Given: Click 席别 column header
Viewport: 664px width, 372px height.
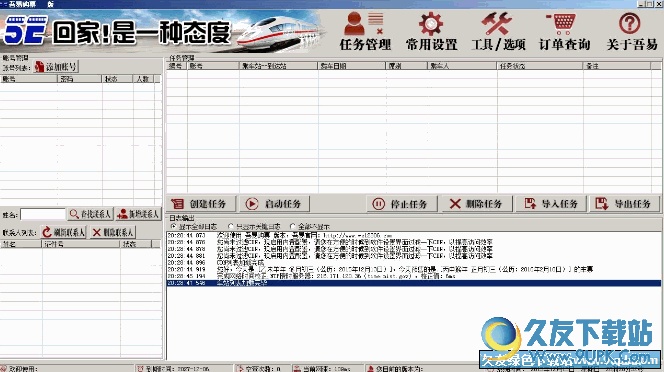Looking at the screenshot, I should (x=406, y=66).
